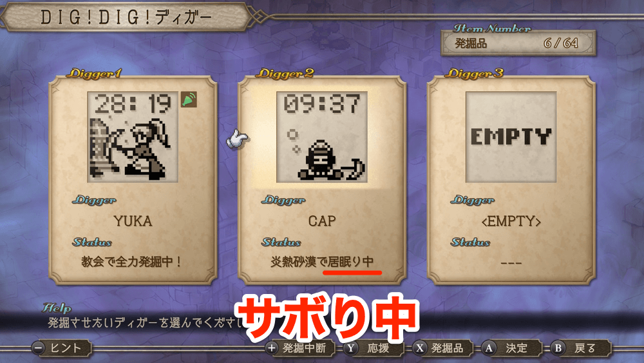The height and width of the screenshot is (363, 644).
Task: Select the sleeping CAP digger portrait
Action: tap(322, 137)
